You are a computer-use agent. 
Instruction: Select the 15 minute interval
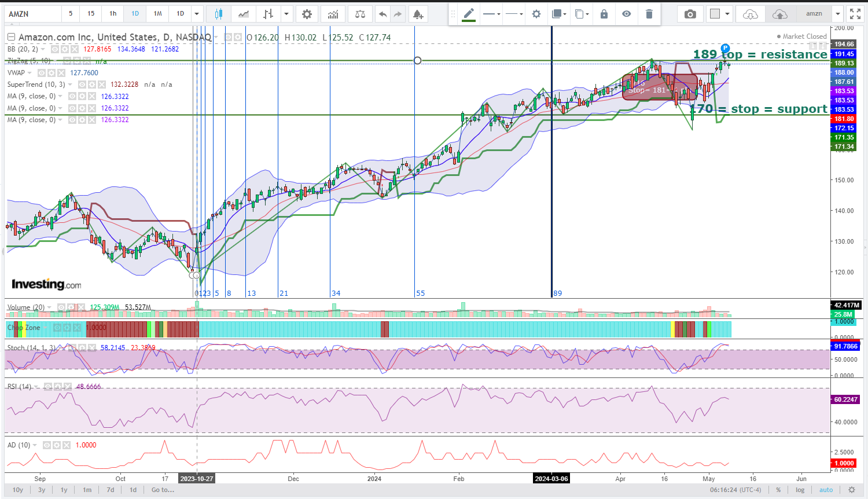(91, 14)
